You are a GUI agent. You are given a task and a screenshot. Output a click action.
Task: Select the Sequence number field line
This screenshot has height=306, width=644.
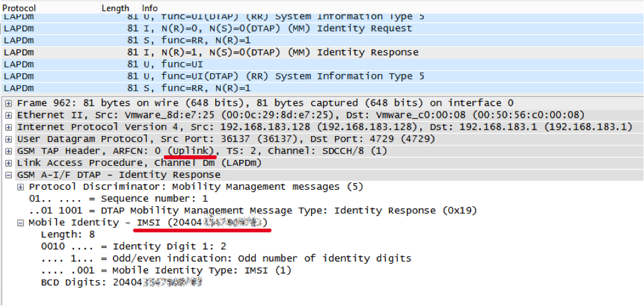(119, 198)
